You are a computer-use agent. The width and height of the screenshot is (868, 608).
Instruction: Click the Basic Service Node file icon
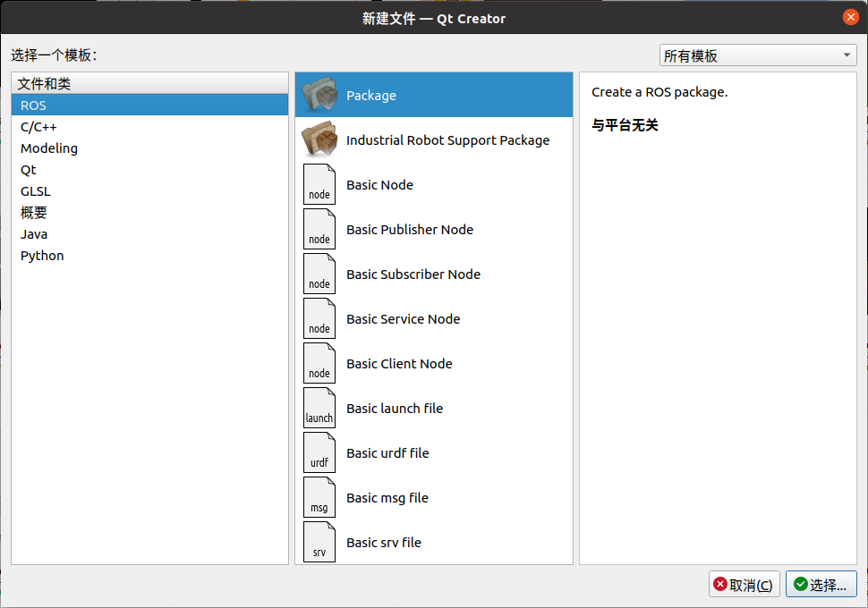[x=319, y=318]
